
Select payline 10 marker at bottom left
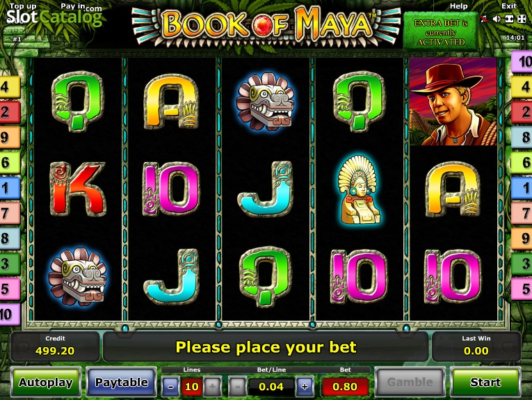click(x=9, y=314)
